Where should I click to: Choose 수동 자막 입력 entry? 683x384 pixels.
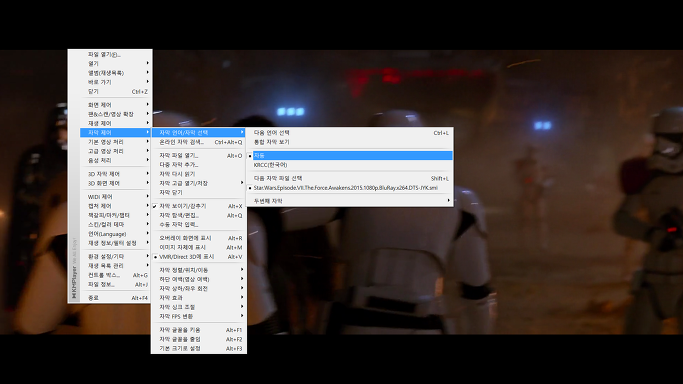[x=199, y=225]
